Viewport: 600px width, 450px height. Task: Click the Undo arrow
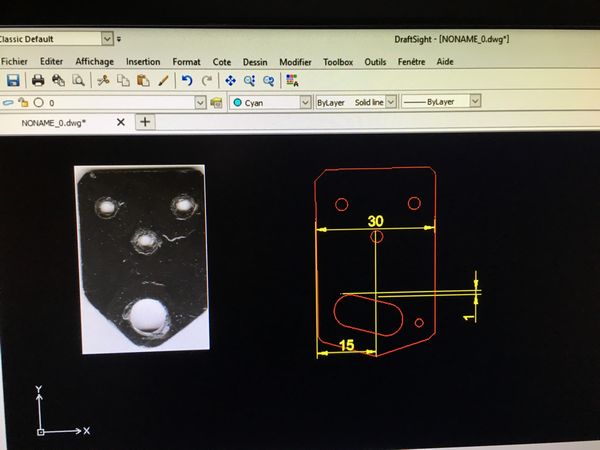pyautogui.click(x=187, y=81)
